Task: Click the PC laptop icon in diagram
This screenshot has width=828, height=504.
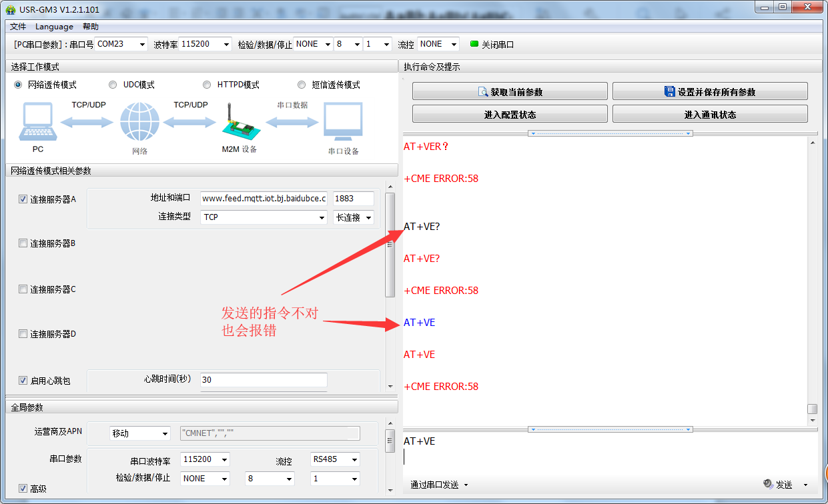Action: click(x=37, y=122)
